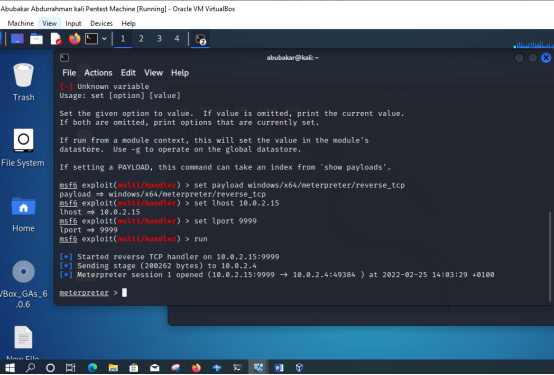Open the Windows Start menu
Image resolution: width=554 pixels, height=375 pixels.
(x=10, y=368)
